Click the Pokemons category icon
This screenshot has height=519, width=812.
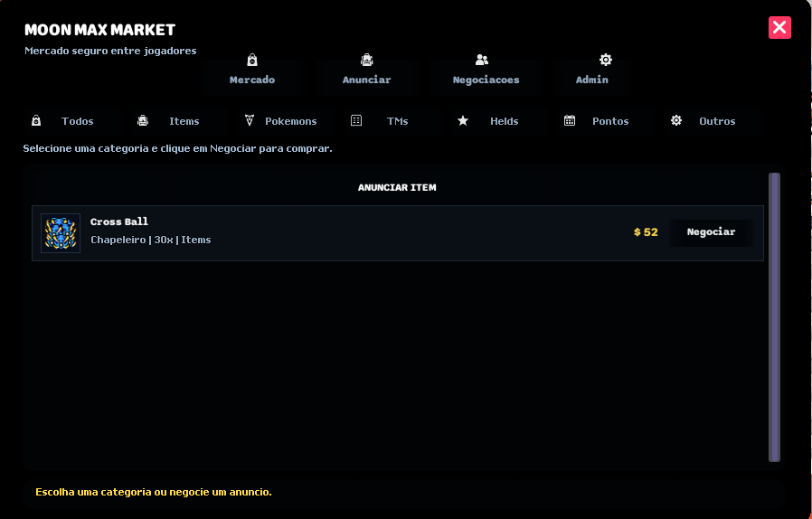[249, 120]
